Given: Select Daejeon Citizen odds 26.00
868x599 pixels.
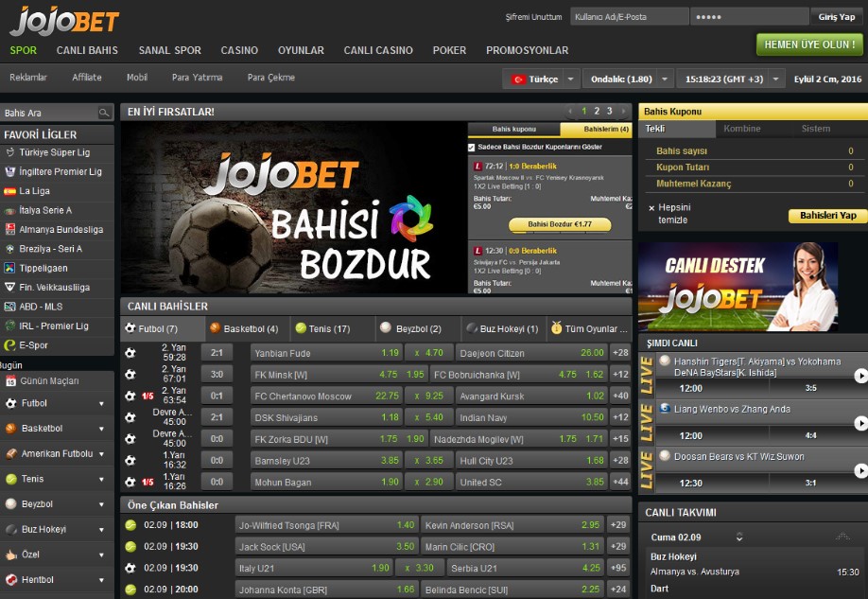Looking at the screenshot, I should [592, 353].
